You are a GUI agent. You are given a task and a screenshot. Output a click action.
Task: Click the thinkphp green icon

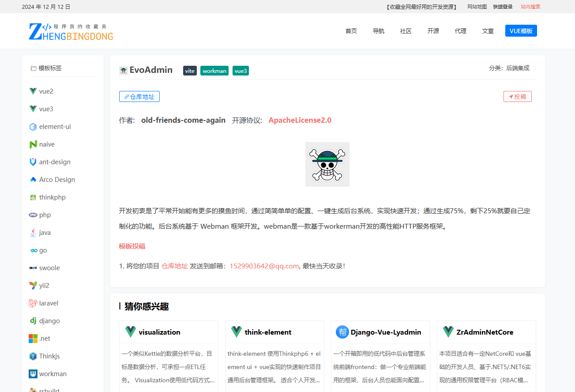[33, 197]
